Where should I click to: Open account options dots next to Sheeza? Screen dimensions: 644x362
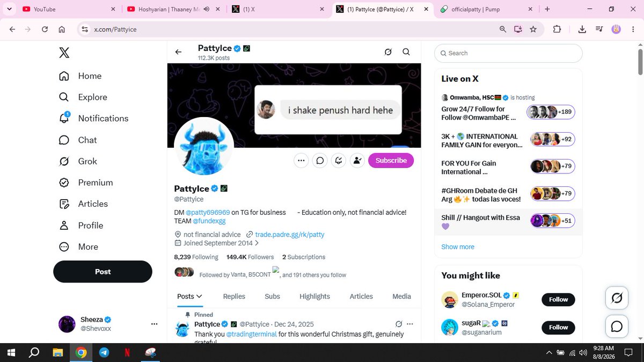click(x=155, y=324)
